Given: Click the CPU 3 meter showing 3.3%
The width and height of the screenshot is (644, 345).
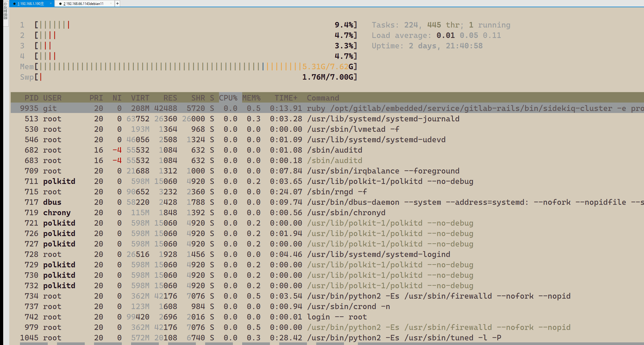Looking at the screenshot, I should coord(189,46).
